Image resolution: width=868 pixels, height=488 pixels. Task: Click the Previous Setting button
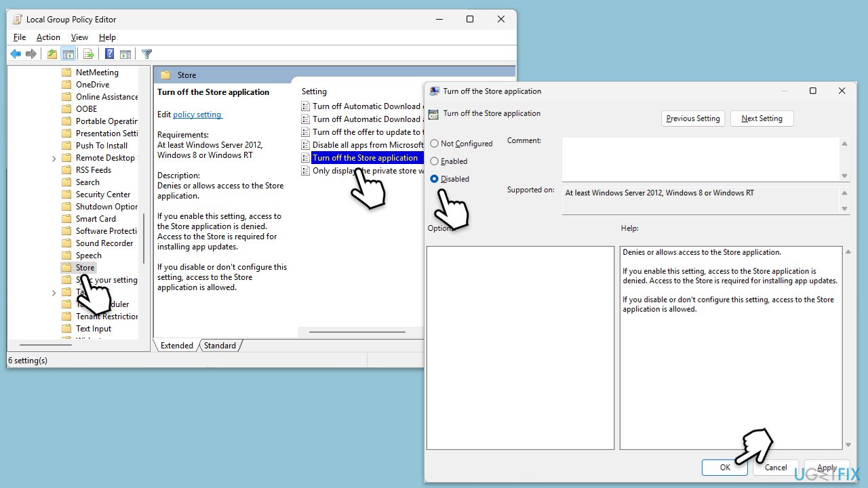(693, 119)
